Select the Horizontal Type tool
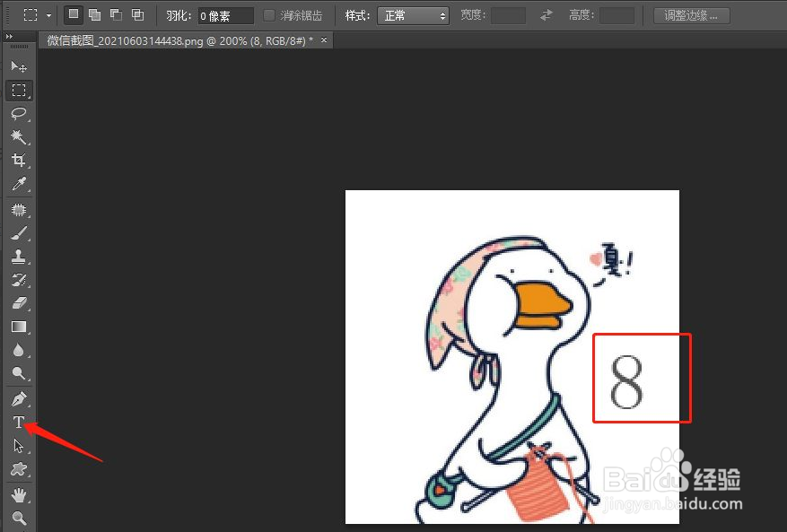The width and height of the screenshot is (787, 532). point(18,422)
